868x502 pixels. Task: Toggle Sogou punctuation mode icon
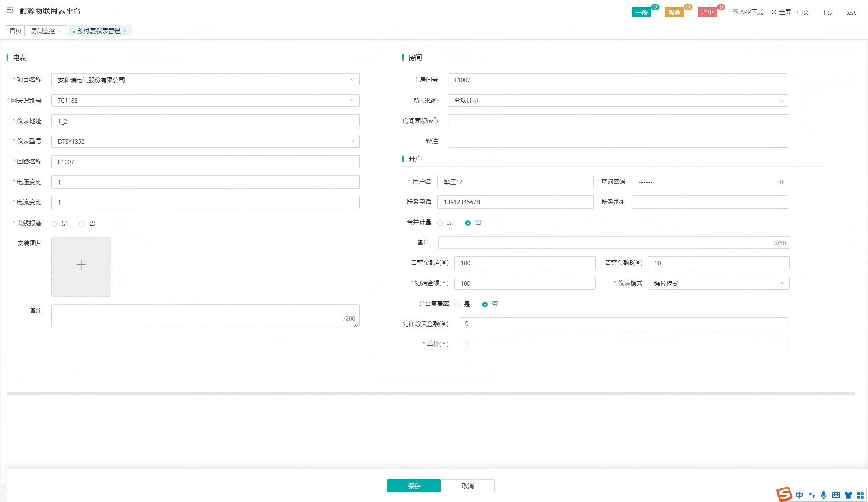pyautogui.click(x=812, y=495)
